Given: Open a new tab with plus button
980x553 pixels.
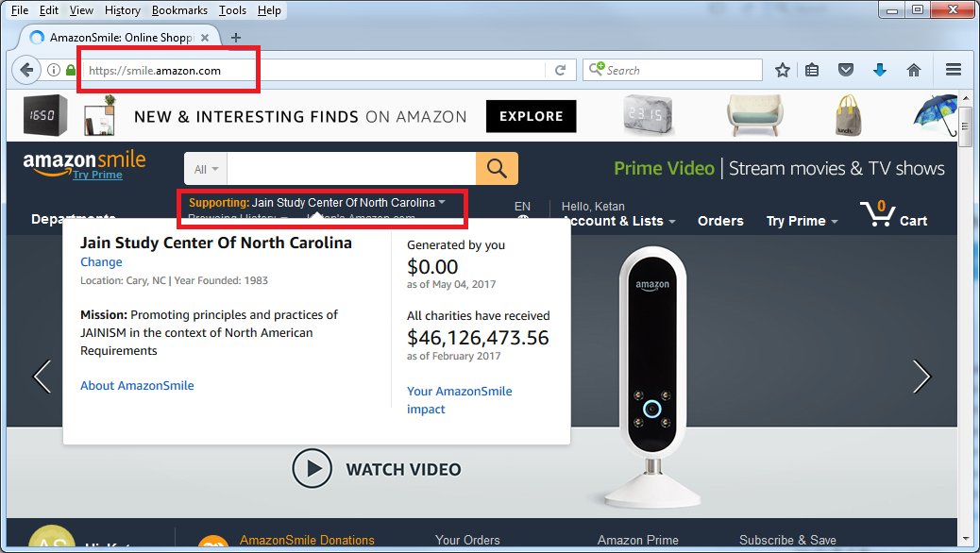Looking at the screenshot, I should 236,38.
